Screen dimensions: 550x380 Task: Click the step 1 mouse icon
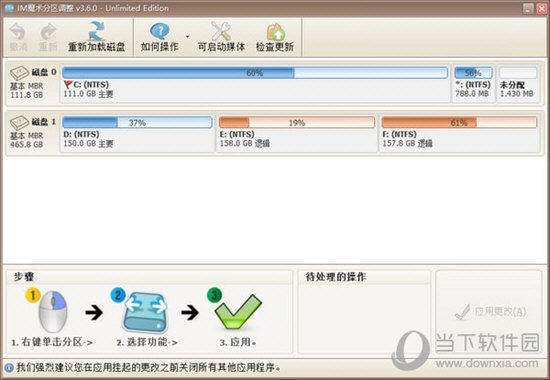click(53, 312)
